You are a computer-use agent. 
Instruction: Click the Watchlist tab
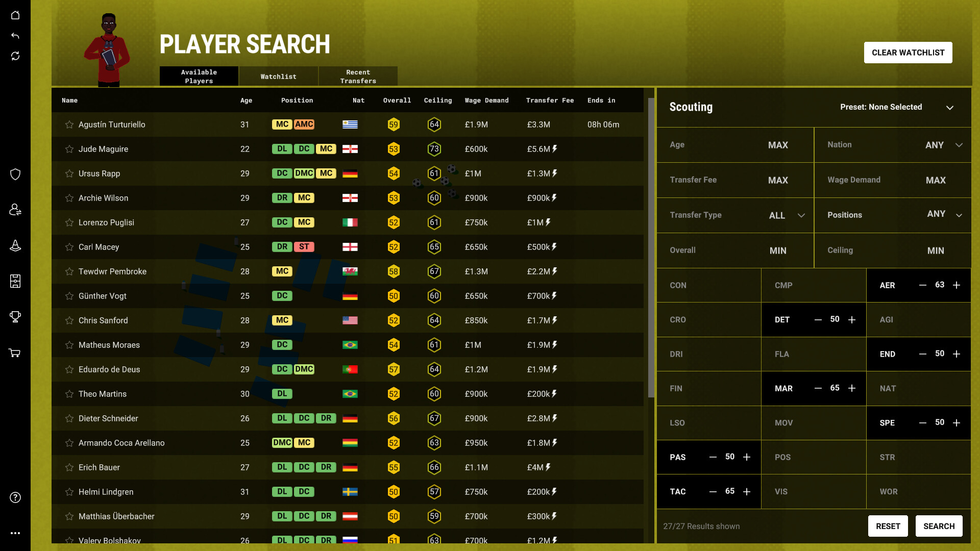click(x=279, y=76)
